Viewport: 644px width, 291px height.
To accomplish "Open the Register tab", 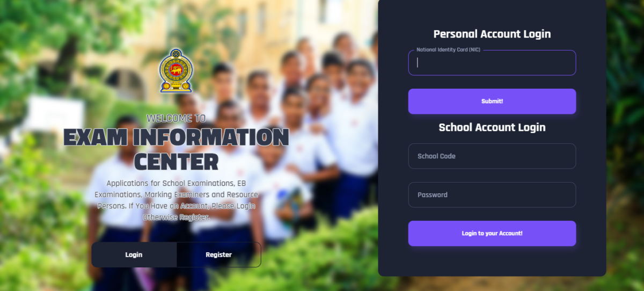I will click(x=218, y=254).
